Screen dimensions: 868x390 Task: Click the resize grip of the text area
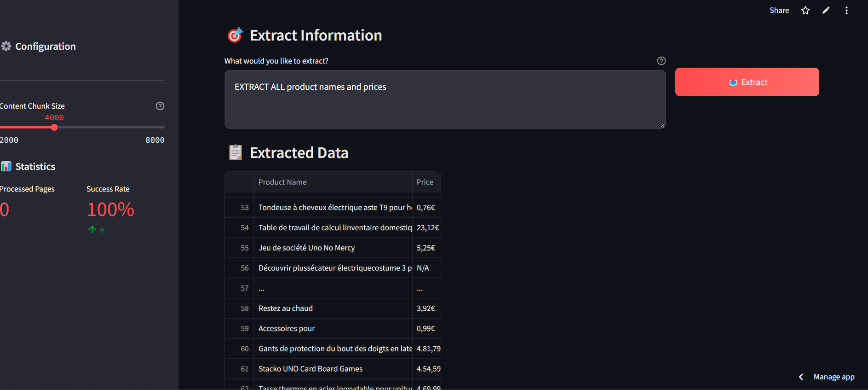(662, 125)
